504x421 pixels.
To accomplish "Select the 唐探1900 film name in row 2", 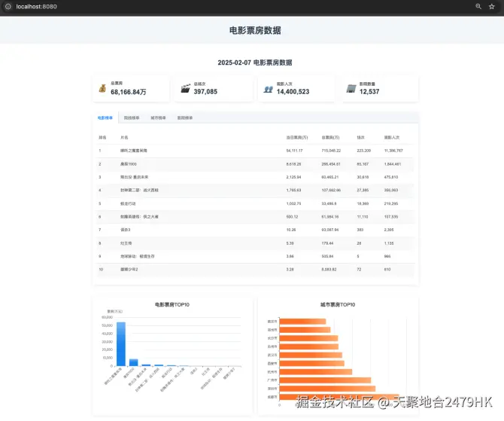I will (128, 164).
